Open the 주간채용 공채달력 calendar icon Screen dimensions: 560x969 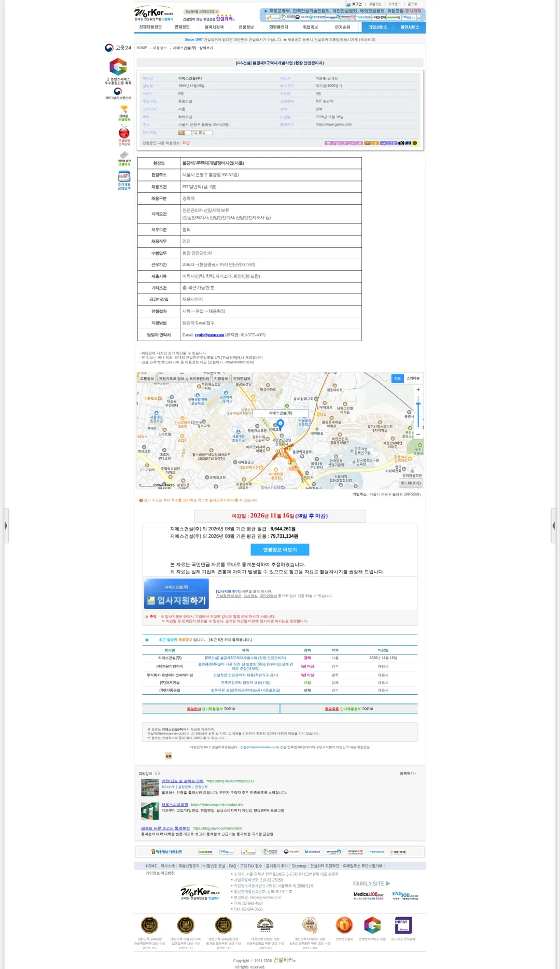(124, 181)
